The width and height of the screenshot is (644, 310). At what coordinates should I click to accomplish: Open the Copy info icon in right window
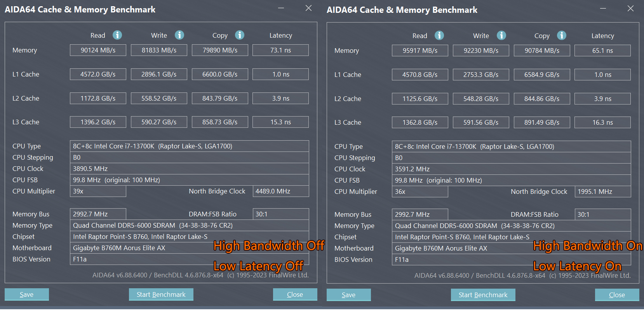coord(562,35)
